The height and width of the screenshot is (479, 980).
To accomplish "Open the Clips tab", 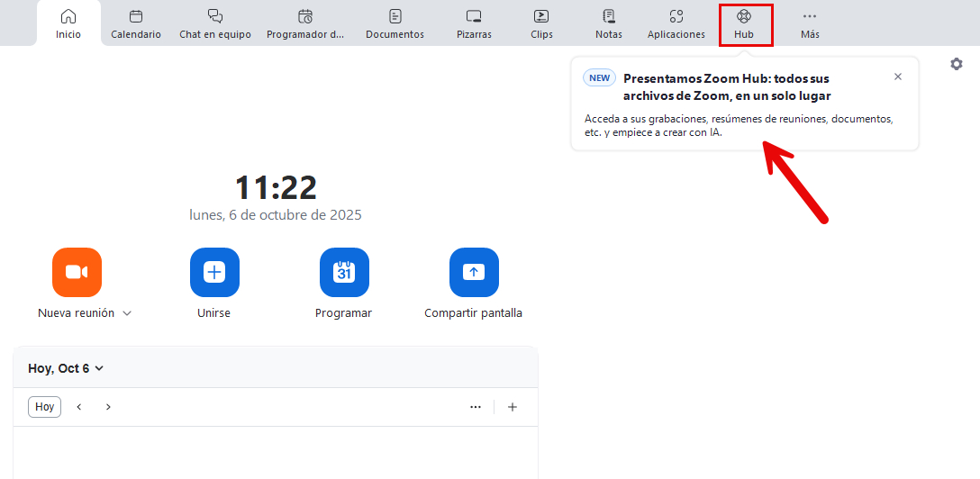I will pyautogui.click(x=541, y=24).
